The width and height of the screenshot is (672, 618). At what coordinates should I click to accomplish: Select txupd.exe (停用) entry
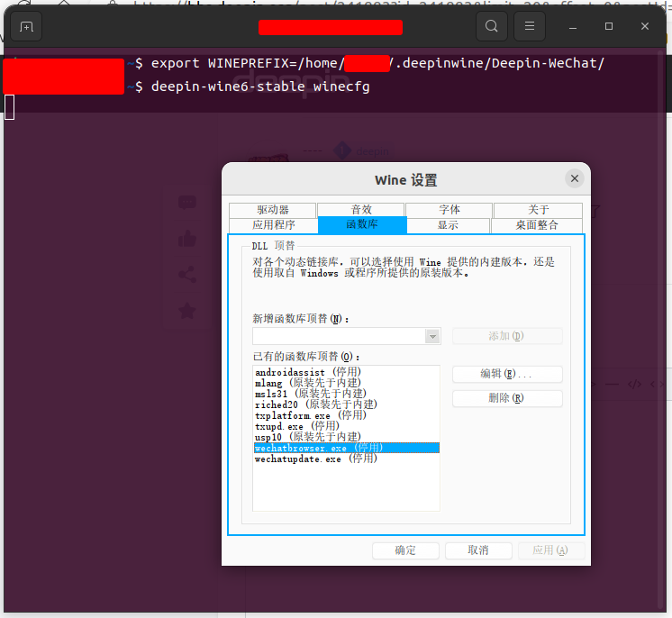346,426
